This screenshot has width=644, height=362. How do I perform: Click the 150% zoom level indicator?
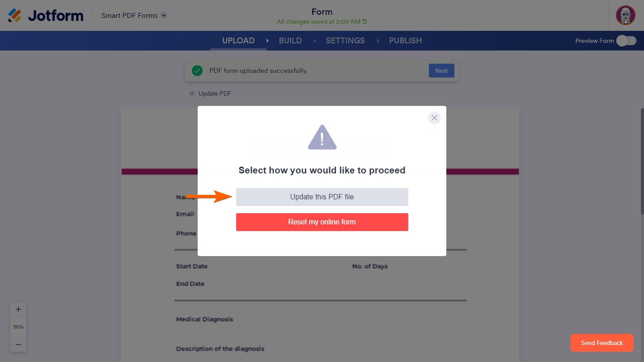(18, 327)
